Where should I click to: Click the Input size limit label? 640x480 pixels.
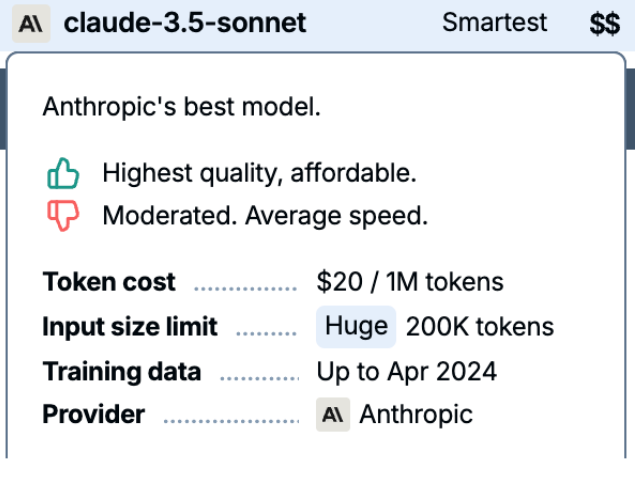tap(130, 327)
